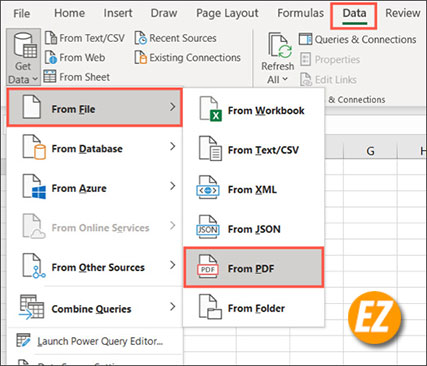Click Queries & Connections label
Viewport: 427px width, 366px height.
(x=365, y=39)
